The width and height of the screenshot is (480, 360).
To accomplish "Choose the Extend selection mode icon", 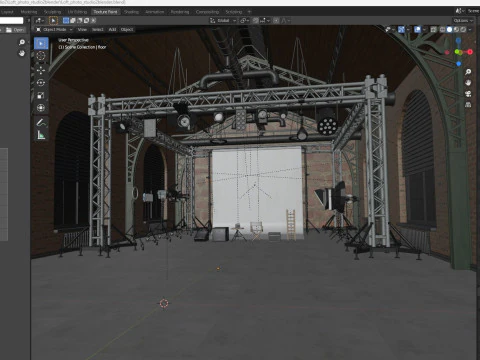I will (x=73, y=21).
